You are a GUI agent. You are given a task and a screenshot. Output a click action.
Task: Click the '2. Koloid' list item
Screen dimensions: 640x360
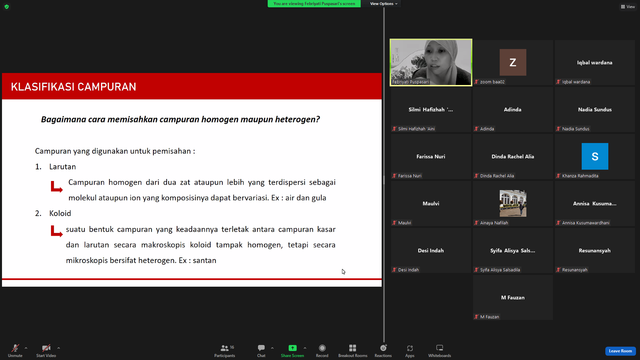click(53, 213)
